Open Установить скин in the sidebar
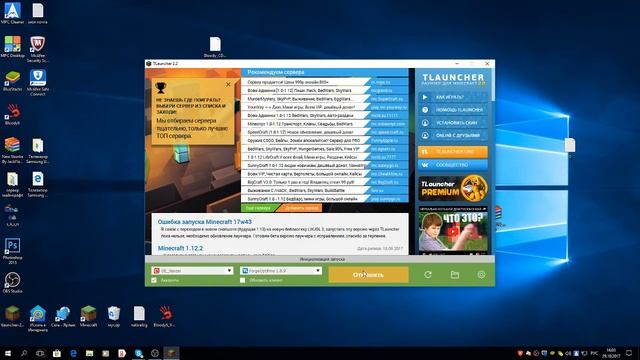 tap(452, 122)
